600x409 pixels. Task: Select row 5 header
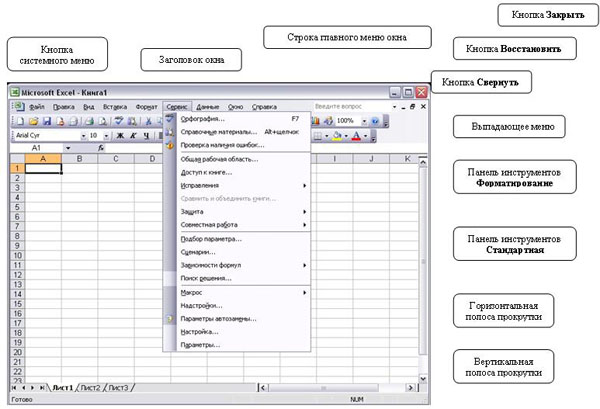(17, 207)
